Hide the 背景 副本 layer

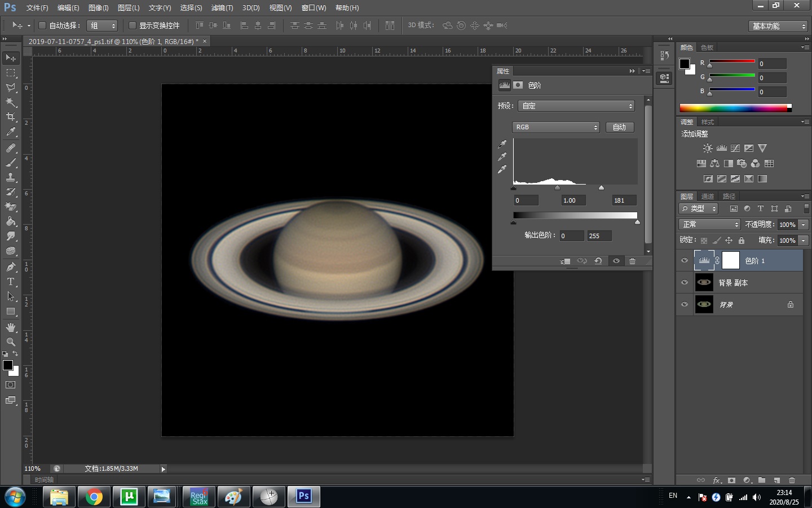685,283
